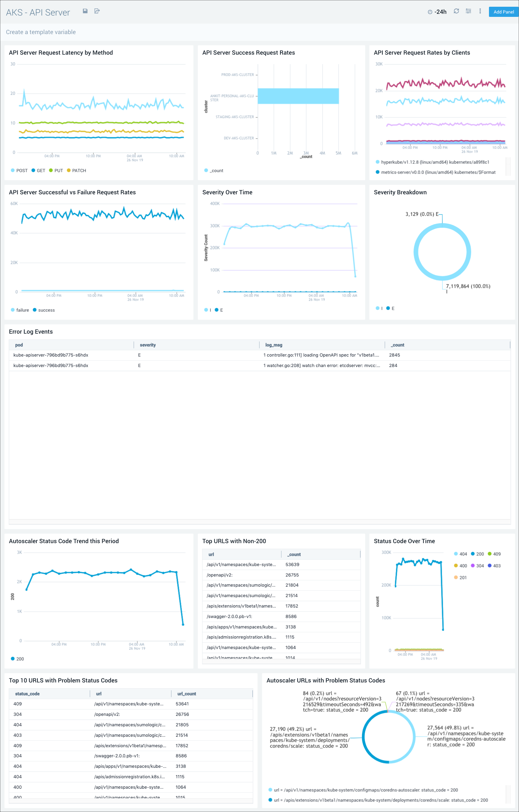The width and height of the screenshot is (519, 812).
Task: Toggle 304 in Status Code legend
Action: click(477, 566)
